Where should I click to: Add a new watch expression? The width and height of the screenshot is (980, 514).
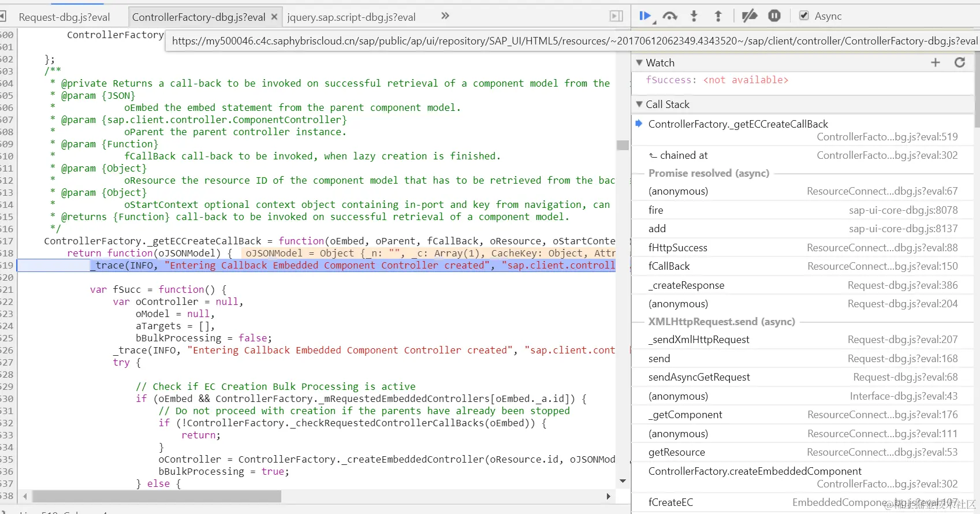(x=936, y=62)
